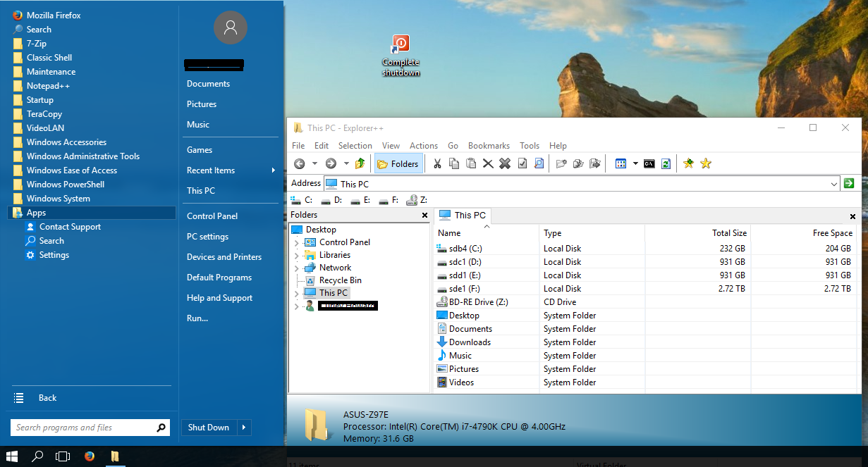Open the Actions menu
This screenshot has width=868, height=467.
[x=424, y=146]
